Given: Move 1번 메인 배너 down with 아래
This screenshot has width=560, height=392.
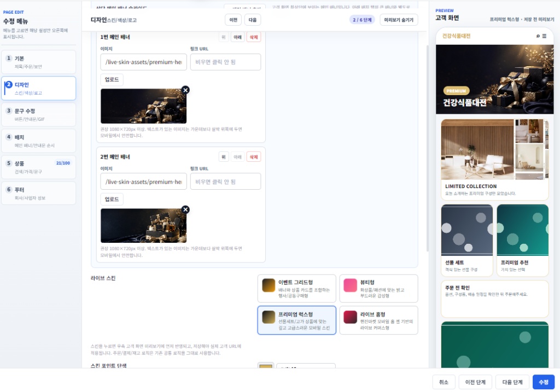Looking at the screenshot, I should coord(237,37).
